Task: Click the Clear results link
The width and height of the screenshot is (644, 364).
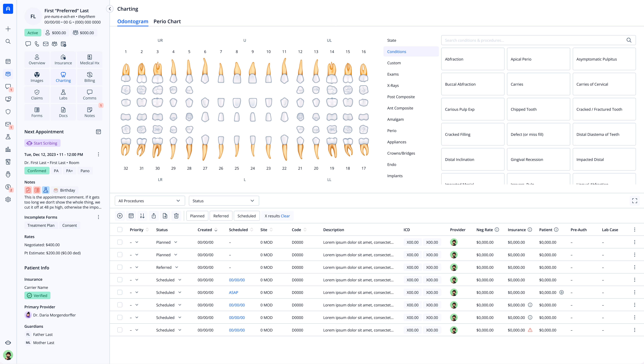Action: [x=285, y=216]
